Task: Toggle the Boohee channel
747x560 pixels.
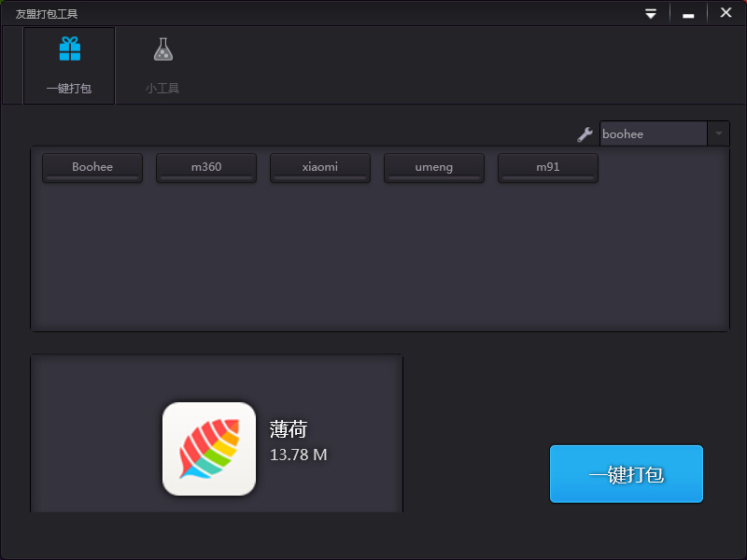Action: click(92, 167)
